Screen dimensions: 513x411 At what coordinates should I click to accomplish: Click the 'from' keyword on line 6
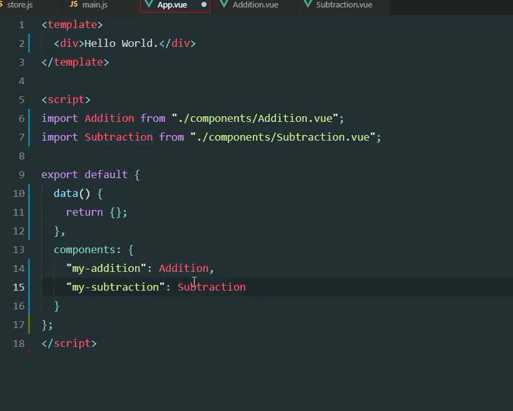coord(153,118)
